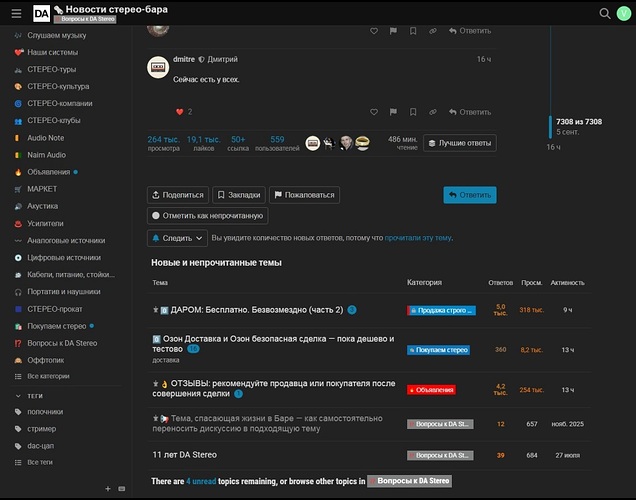Open Портатив и наушники sidebar category
Viewport: 636px width, 500px height.
[x=64, y=292]
